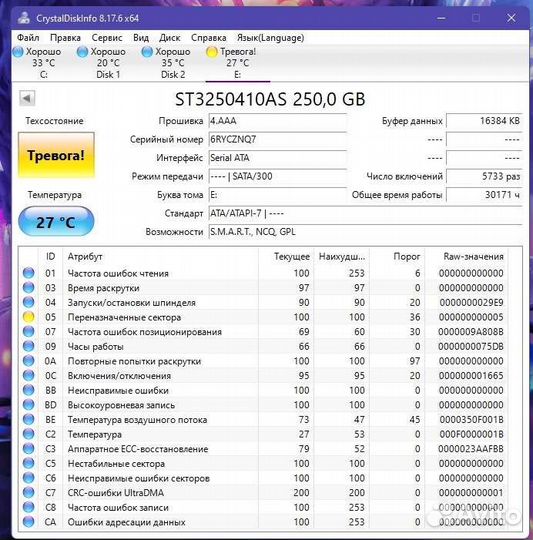
Task: Click the power-on count value 5733 раз
Action: 484,176
